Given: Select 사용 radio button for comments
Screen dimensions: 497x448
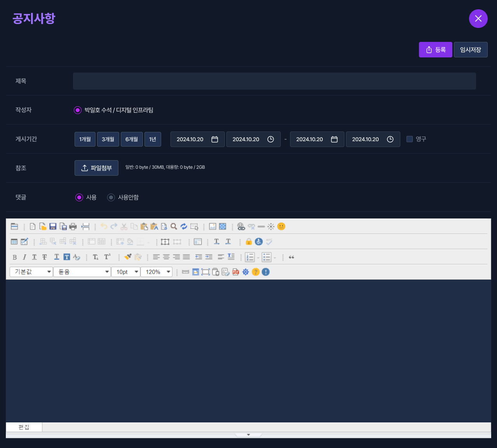Looking at the screenshot, I should [79, 197].
